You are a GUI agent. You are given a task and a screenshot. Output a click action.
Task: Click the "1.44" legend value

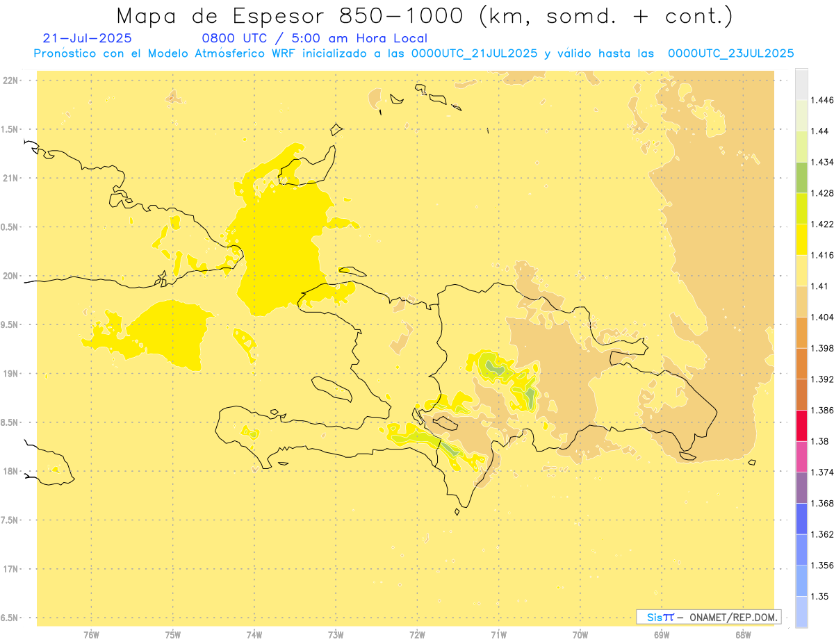(x=819, y=131)
